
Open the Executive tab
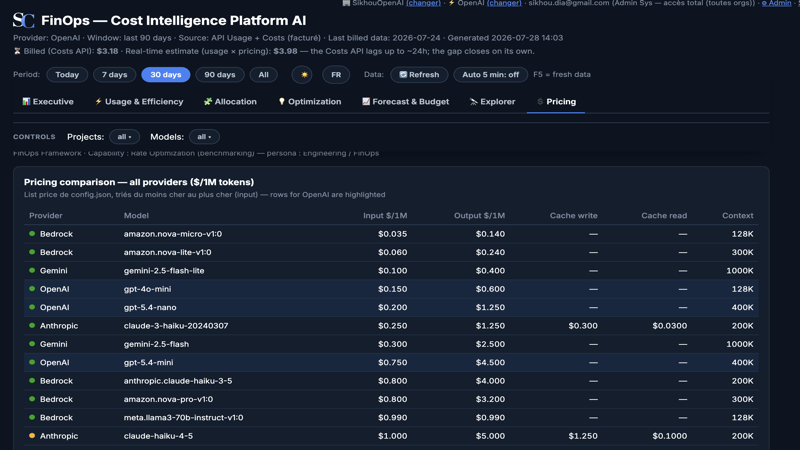tap(48, 102)
